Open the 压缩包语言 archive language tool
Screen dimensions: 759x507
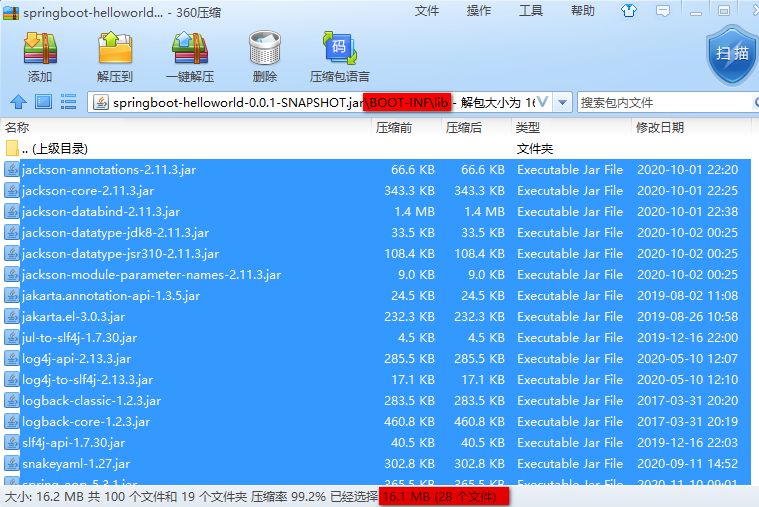[340, 48]
